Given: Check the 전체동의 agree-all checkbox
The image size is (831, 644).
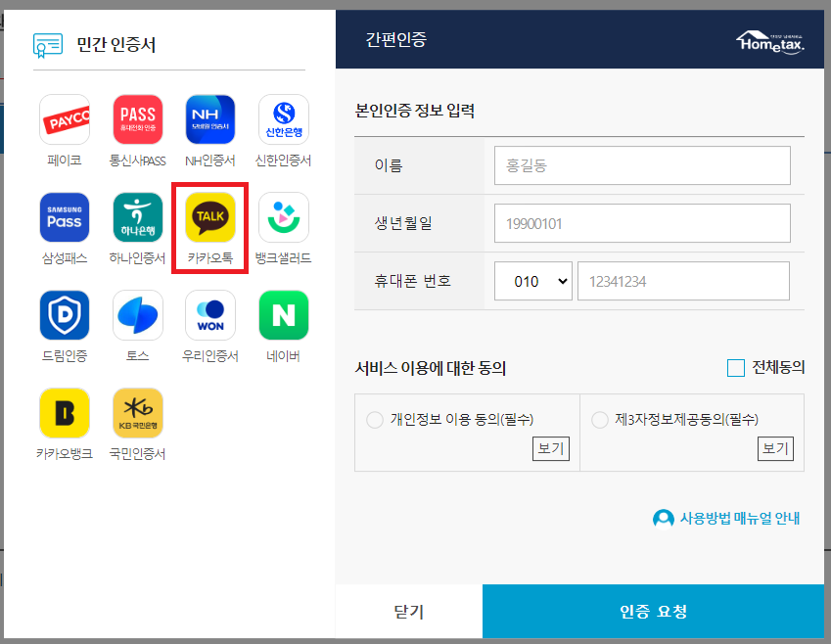Looking at the screenshot, I should click(x=736, y=368).
